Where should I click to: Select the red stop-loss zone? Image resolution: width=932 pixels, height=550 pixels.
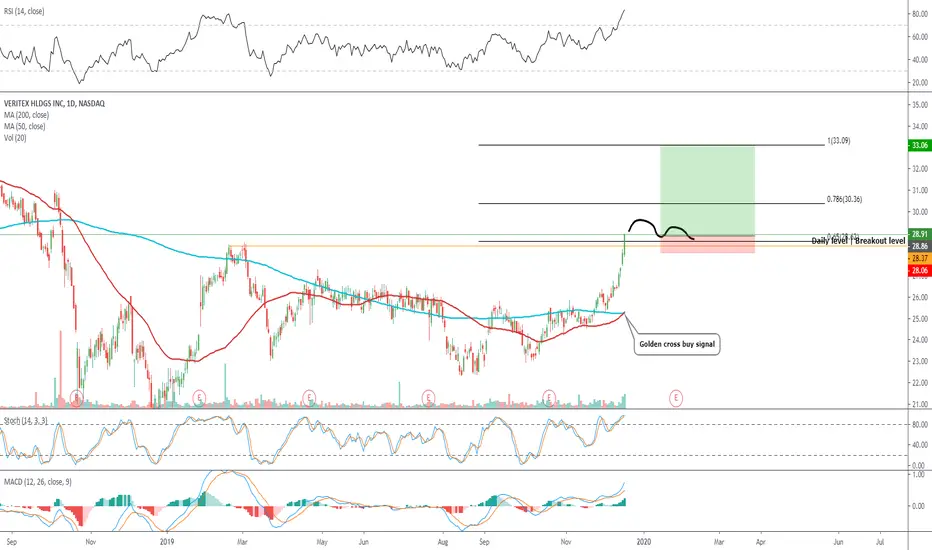(x=707, y=244)
